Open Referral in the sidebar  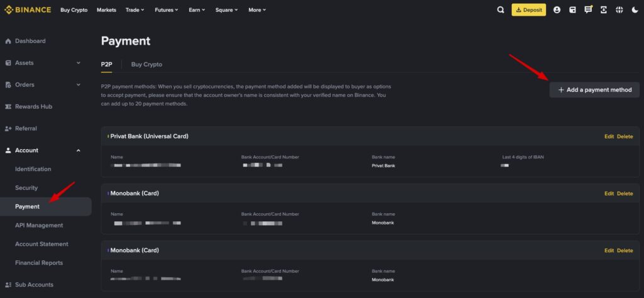[x=26, y=128]
